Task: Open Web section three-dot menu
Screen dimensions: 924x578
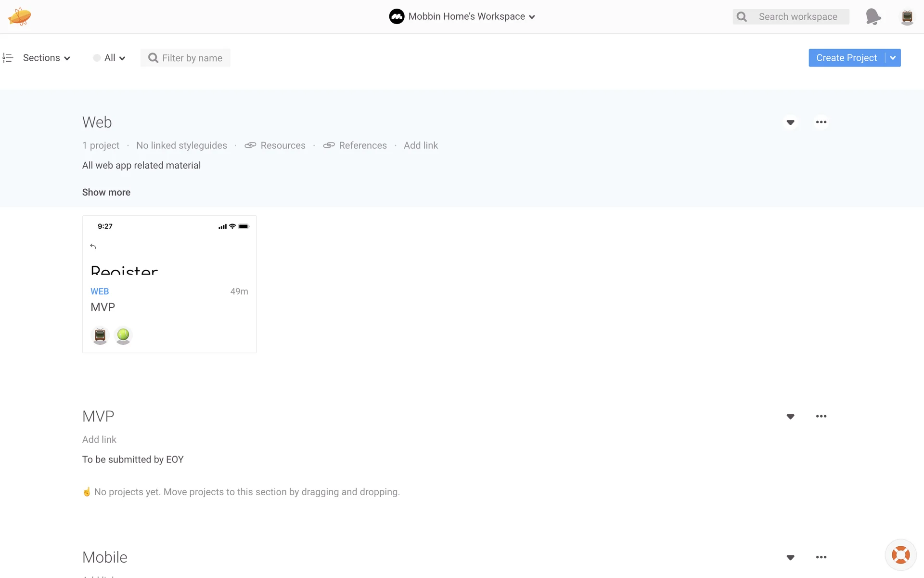Action: (821, 122)
